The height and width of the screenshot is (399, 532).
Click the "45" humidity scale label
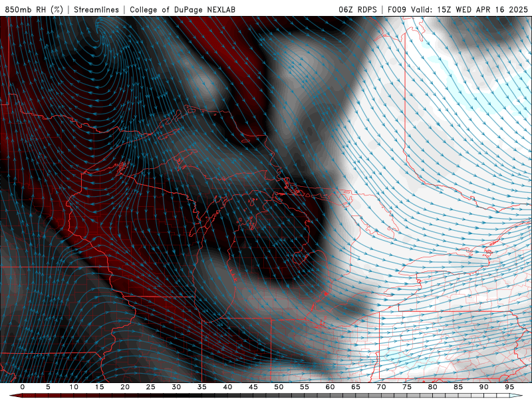253,387
